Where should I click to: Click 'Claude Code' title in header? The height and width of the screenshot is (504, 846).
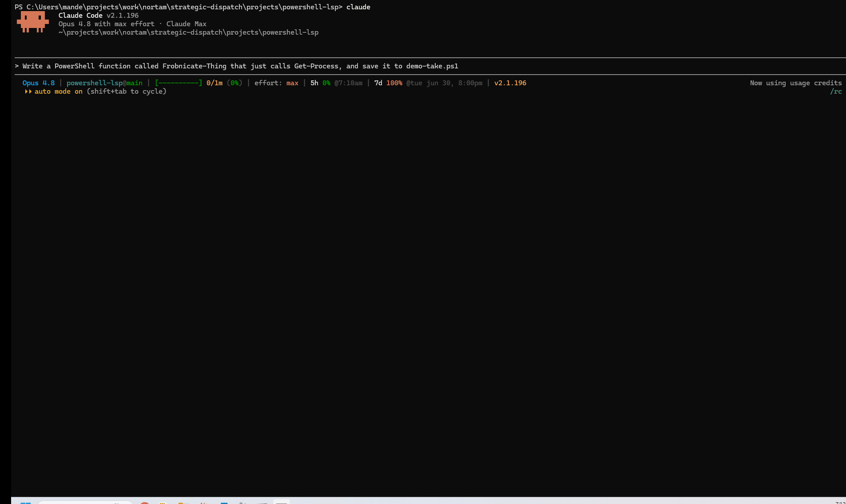[x=80, y=16]
